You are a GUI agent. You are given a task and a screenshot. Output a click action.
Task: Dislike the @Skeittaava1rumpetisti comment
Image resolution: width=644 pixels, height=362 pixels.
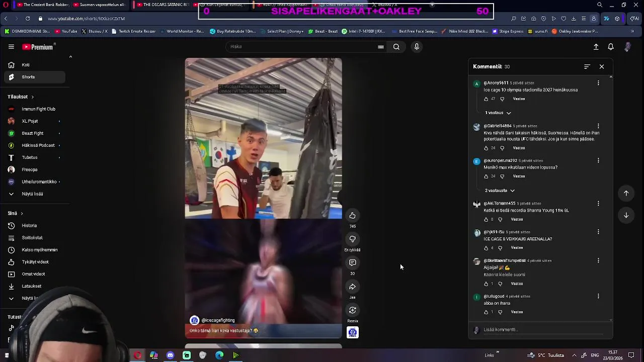point(500,284)
